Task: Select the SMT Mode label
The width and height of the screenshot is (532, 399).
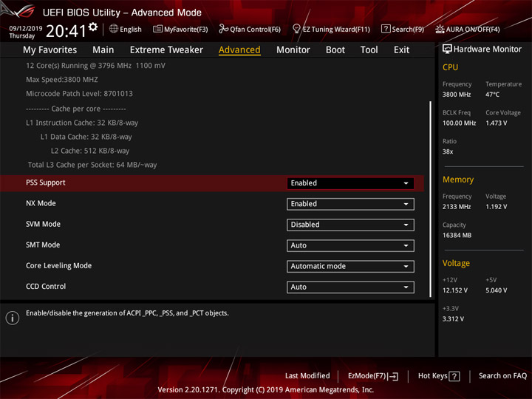Action: 43,245
